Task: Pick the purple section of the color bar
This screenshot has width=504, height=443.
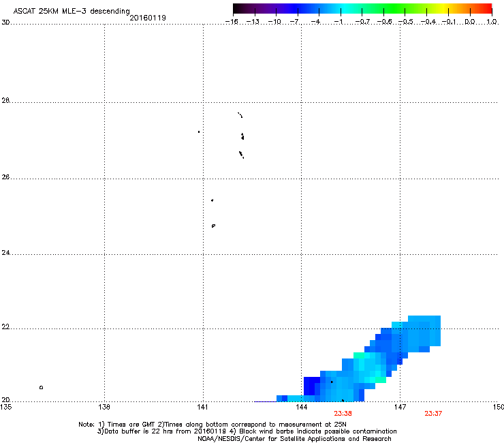Action: pos(270,9)
